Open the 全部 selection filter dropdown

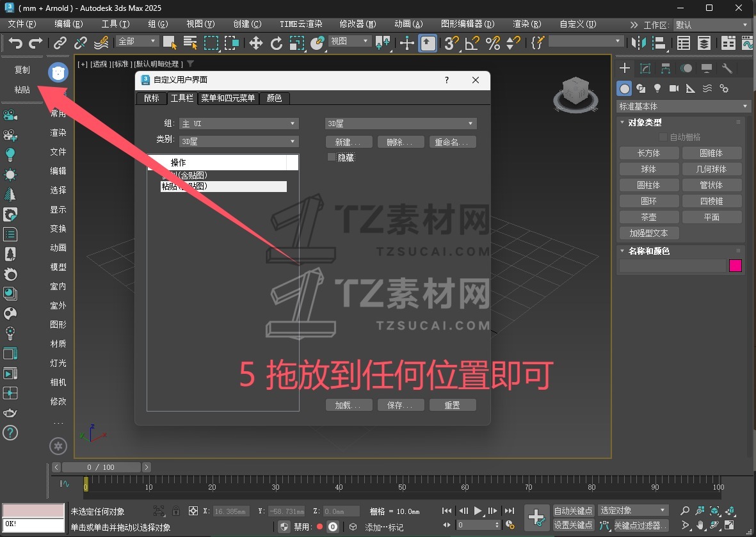click(x=137, y=42)
